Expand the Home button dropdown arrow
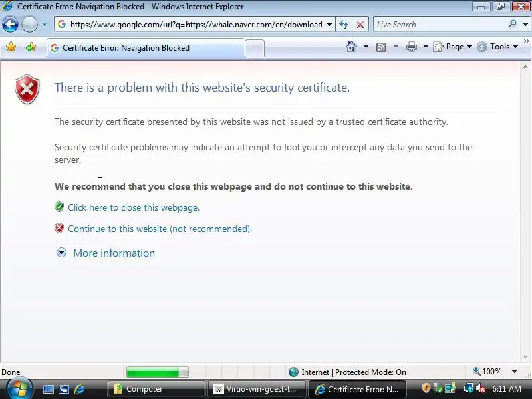Image resolution: width=532 pixels, height=399 pixels. click(x=366, y=47)
